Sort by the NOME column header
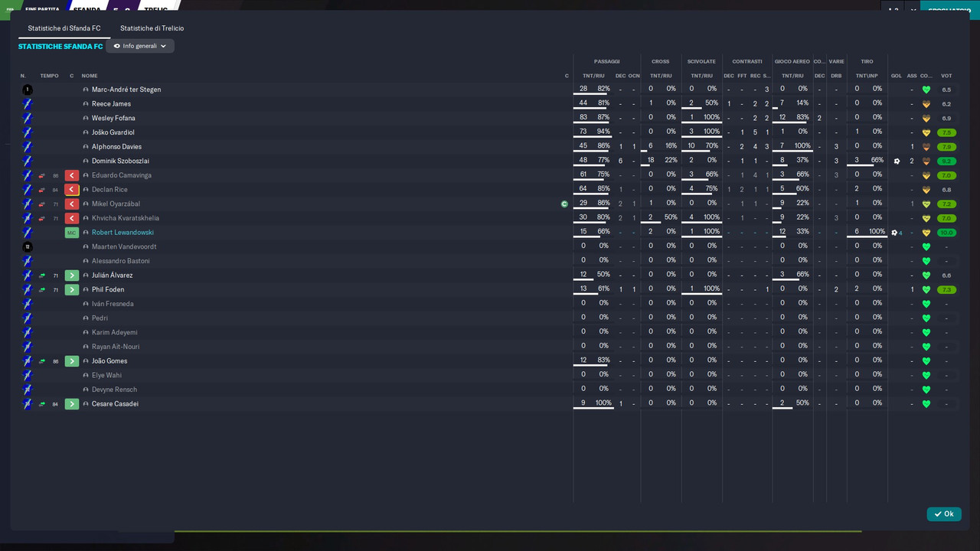The image size is (980, 551). 90,76
